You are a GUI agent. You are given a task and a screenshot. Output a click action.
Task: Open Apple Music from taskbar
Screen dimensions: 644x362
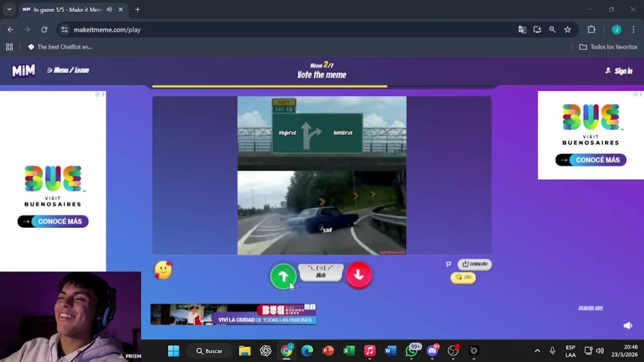click(370, 351)
